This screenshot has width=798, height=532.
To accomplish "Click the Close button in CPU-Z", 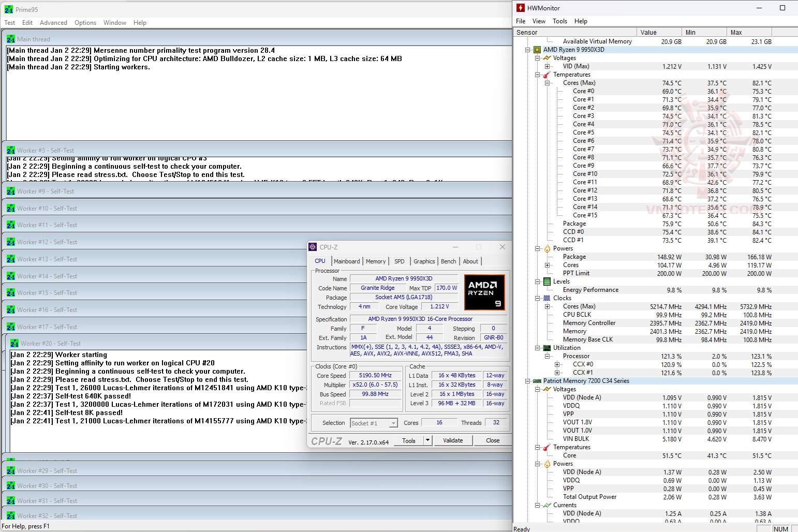I will click(x=493, y=440).
